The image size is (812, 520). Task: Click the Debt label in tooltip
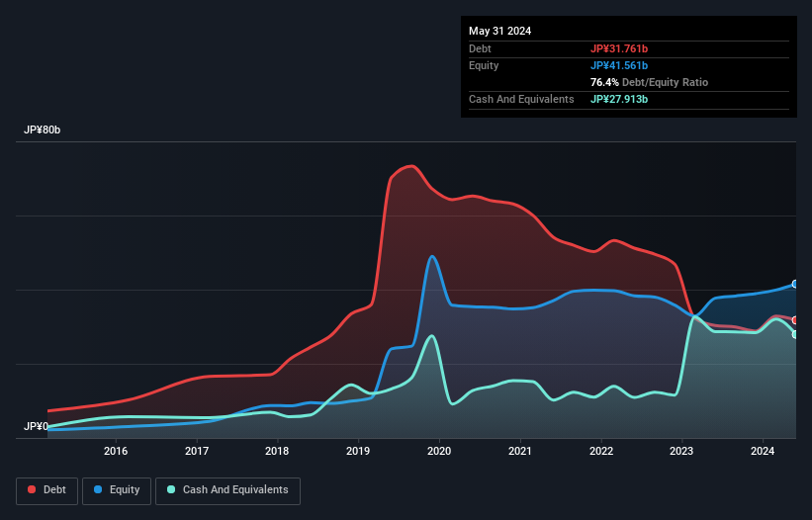[480, 48]
